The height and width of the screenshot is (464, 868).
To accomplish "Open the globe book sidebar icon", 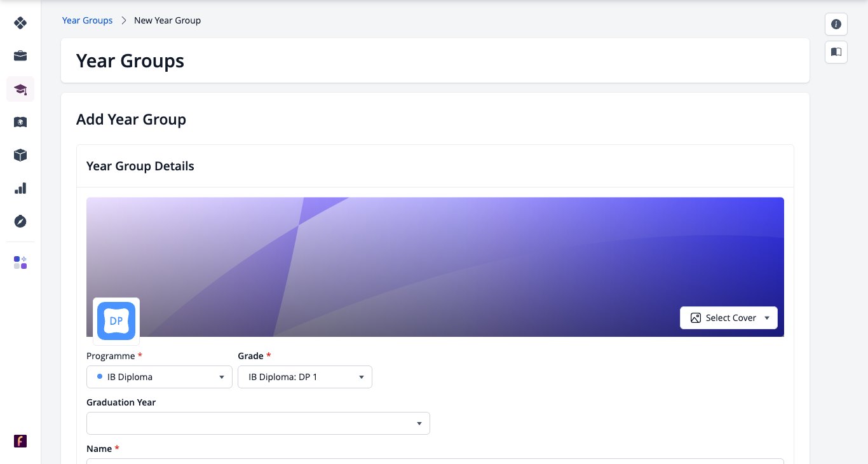I will [20, 122].
